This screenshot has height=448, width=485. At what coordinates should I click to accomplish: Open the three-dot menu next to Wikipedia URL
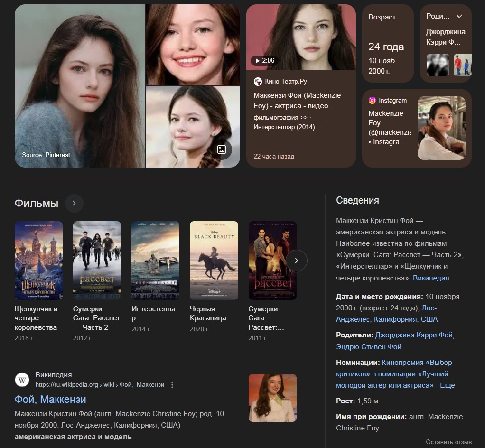tap(172, 384)
